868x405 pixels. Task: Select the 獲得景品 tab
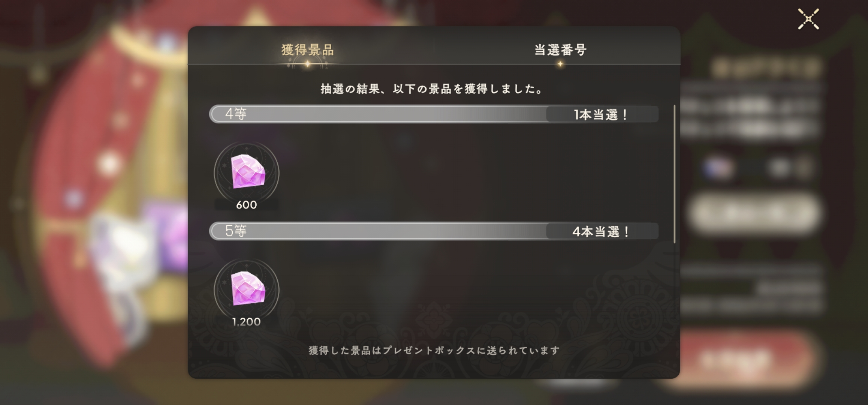point(308,50)
